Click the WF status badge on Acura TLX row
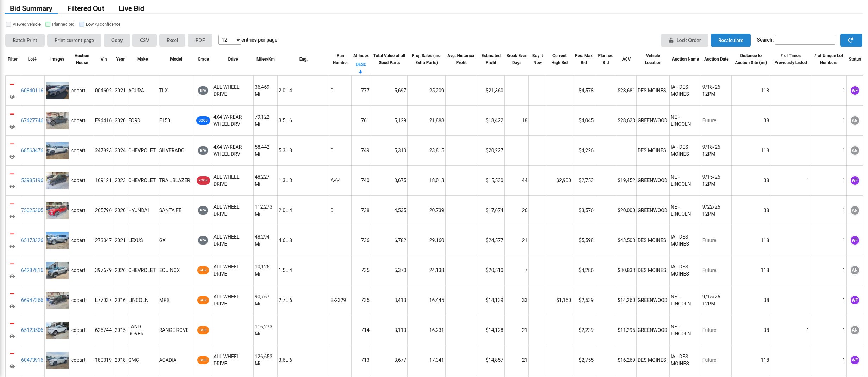The height and width of the screenshot is (377, 868). point(855,91)
